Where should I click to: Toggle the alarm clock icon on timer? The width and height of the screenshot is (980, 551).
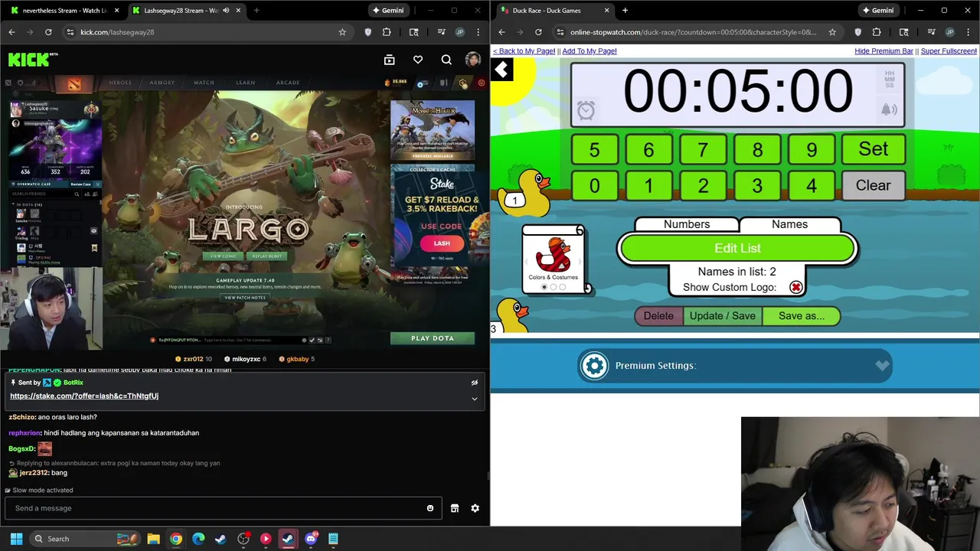[x=586, y=110]
